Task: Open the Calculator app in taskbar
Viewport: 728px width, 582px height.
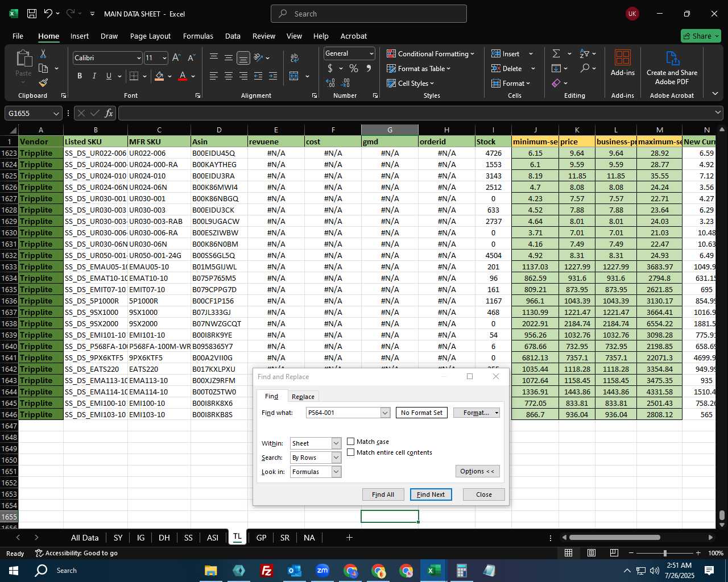Action: 461,571
